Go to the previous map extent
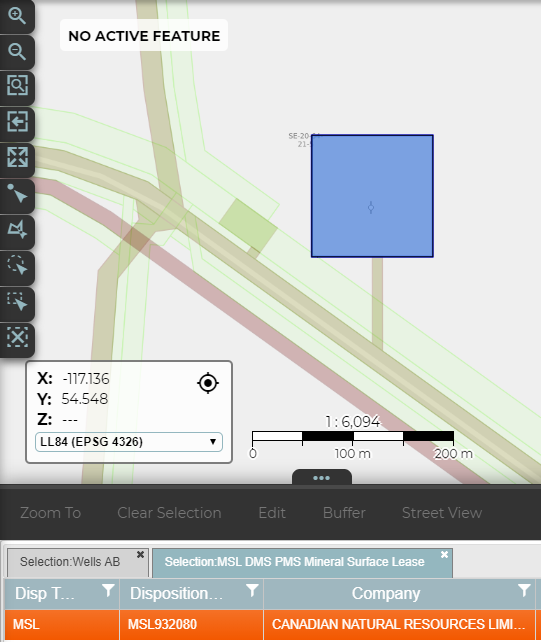This screenshot has height=642, width=541. pos(17,123)
